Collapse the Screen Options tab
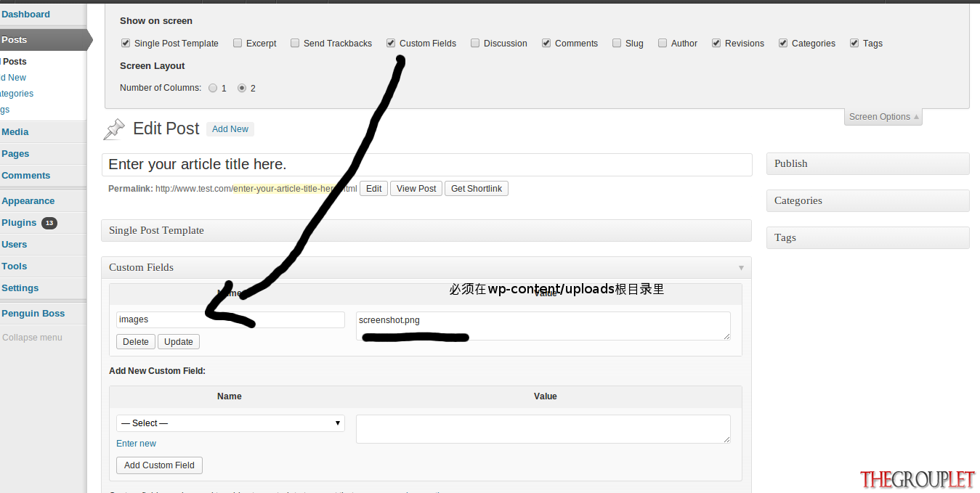 pyautogui.click(x=883, y=117)
